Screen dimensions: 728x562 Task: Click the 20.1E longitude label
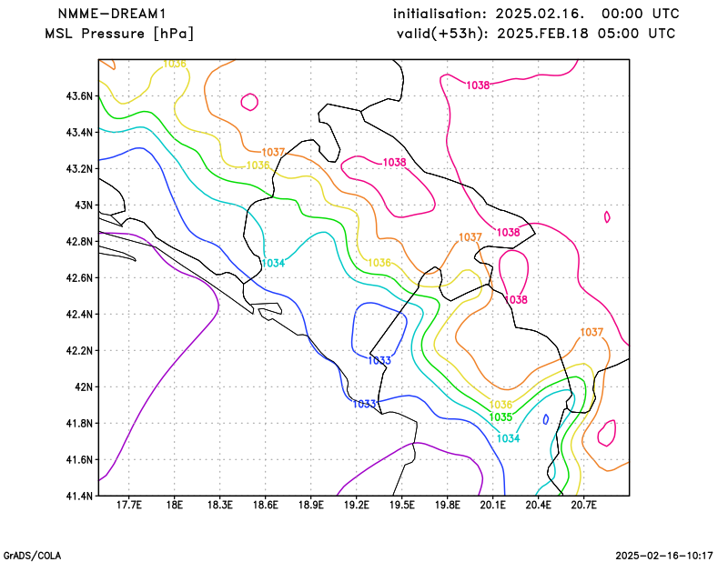coord(492,505)
